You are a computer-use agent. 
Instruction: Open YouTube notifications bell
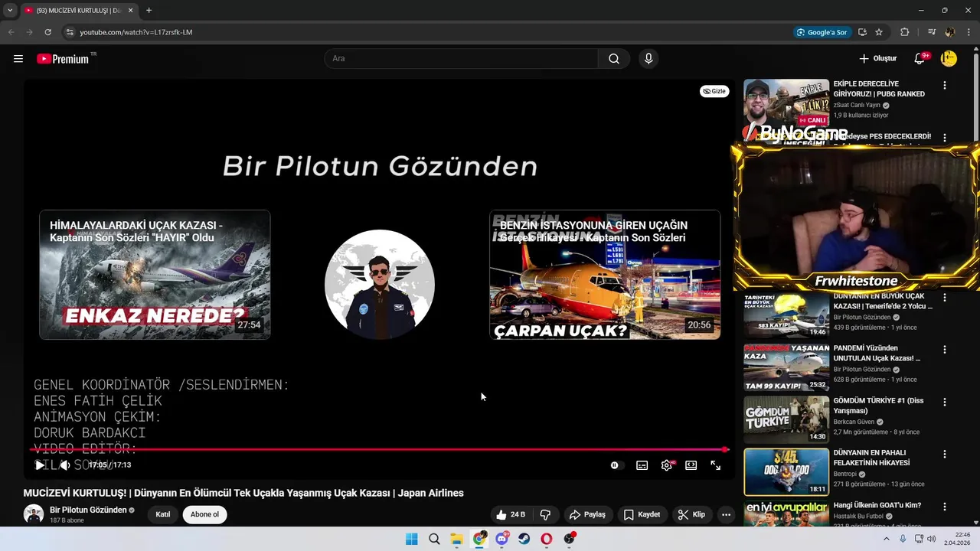coord(920,59)
